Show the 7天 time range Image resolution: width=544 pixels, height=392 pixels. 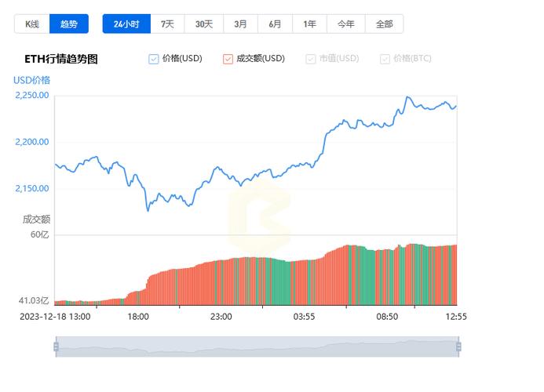[x=167, y=24]
